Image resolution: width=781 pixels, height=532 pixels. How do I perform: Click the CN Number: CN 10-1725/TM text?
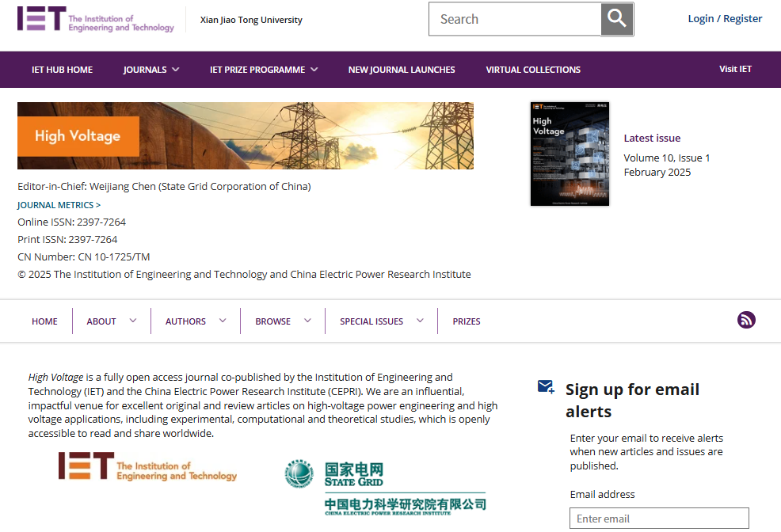[84, 256]
